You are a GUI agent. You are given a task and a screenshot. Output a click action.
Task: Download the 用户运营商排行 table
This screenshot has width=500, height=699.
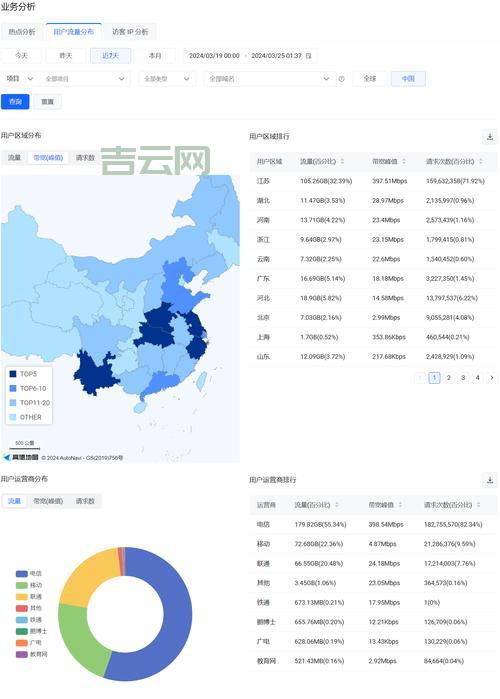[490, 480]
